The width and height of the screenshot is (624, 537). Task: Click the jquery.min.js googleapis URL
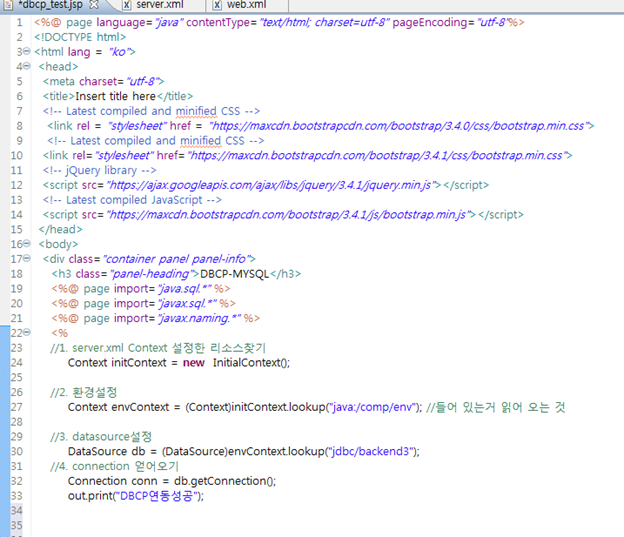(x=270, y=185)
